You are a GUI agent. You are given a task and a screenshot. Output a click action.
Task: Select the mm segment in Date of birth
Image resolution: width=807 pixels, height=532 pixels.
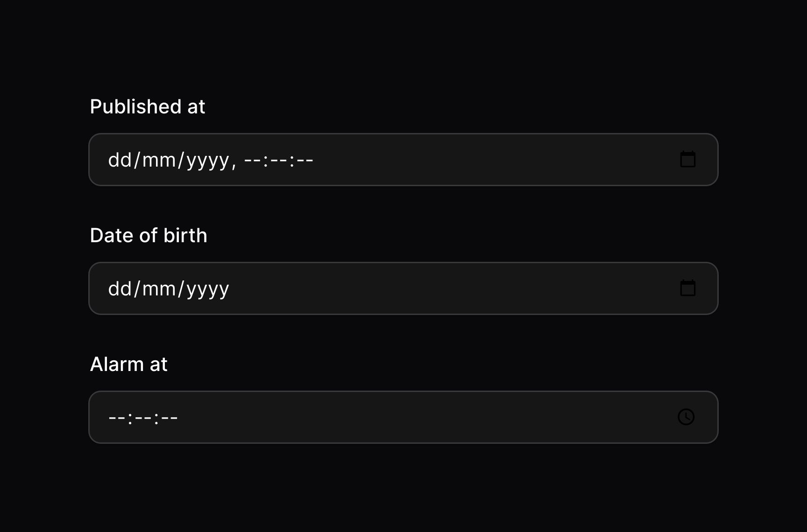159,289
